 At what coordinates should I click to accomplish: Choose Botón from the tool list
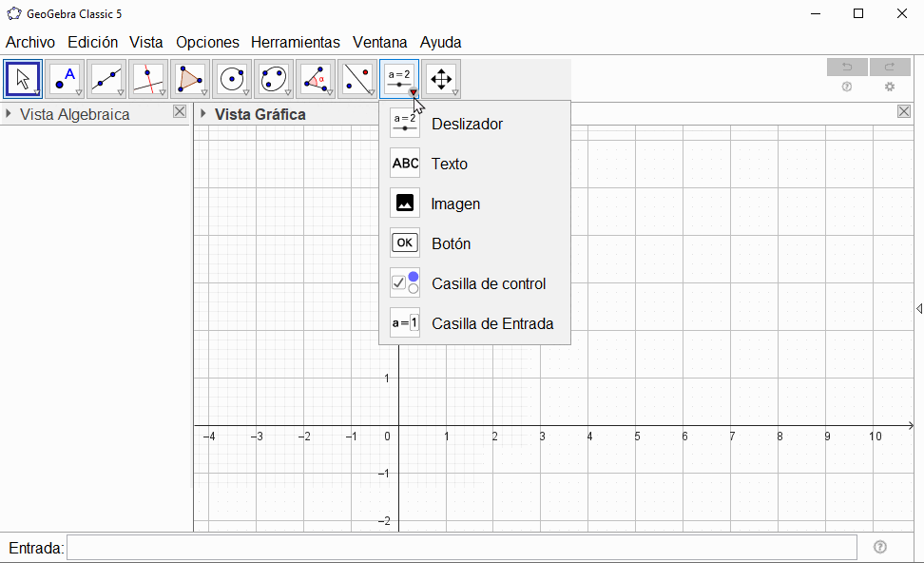[451, 243]
